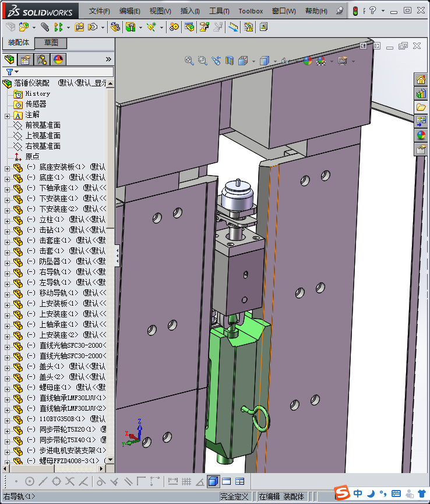This screenshot has height=504, width=430.
Task: Switch to the 草图 tab
Action: pos(51,43)
